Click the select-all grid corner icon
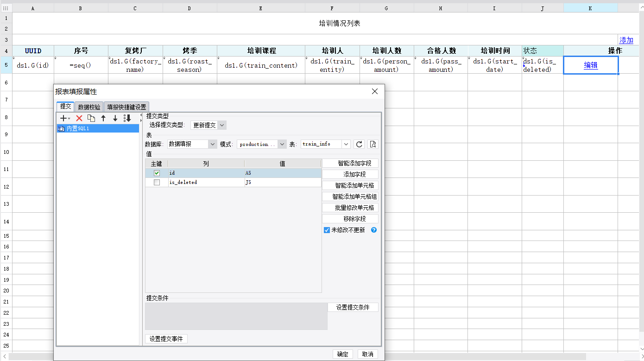 tap(6, 8)
